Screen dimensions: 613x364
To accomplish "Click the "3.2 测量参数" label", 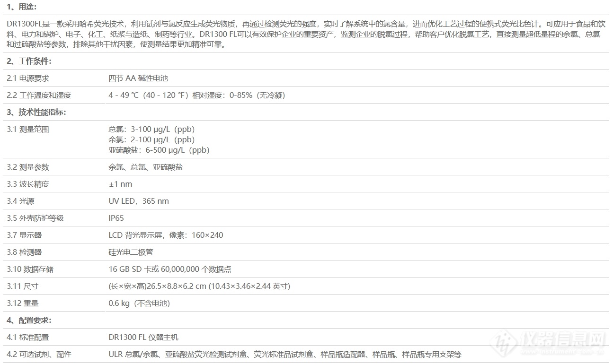I will 28,167.
